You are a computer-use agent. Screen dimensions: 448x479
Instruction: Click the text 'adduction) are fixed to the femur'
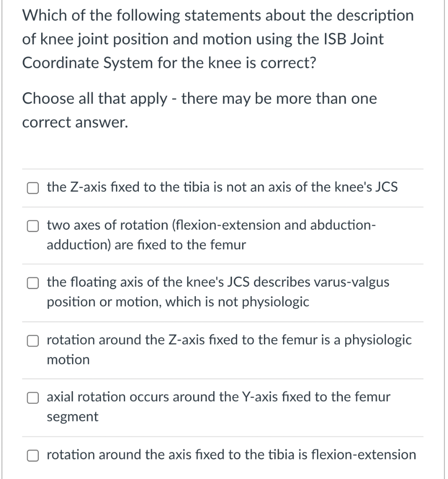pos(146,245)
